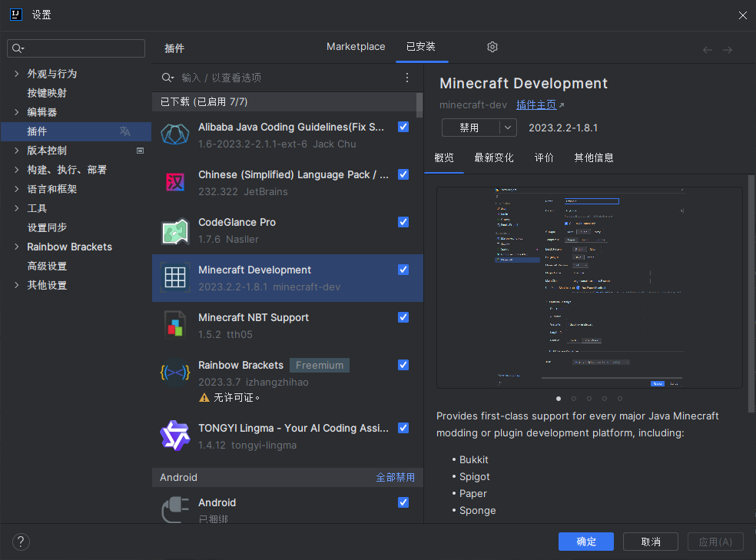
Task: Click the project-level icon beside 版本控制
Action: [141, 151]
